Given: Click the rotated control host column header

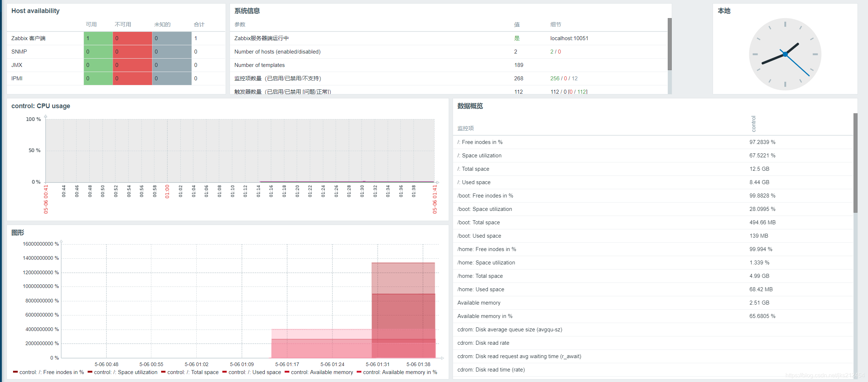Looking at the screenshot, I should [754, 124].
